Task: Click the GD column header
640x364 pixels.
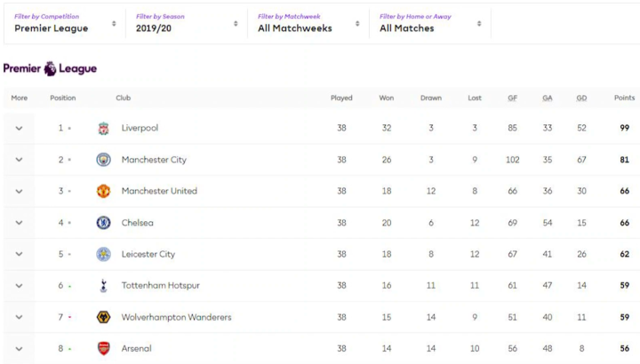Action: pyautogui.click(x=581, y=98)
